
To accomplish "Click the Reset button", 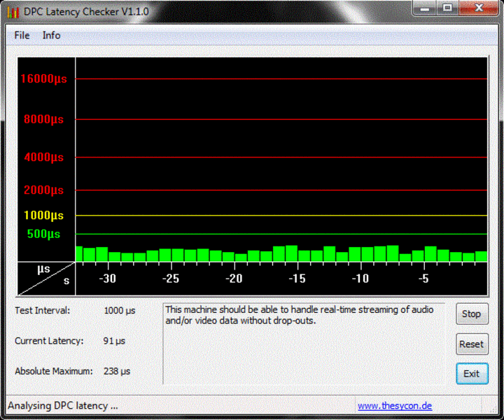I will tap(472, 344).
